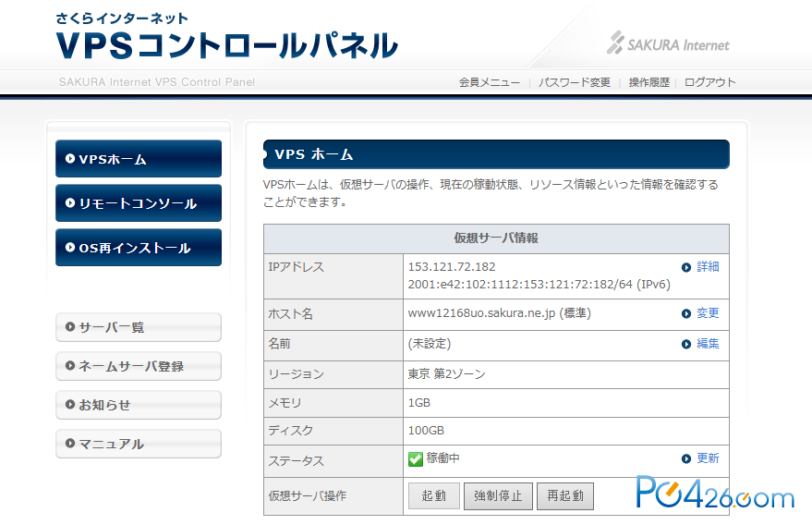Open リモートコンソール from sidebar
This screenshot has width=812, height=525.
tap(139, 203)
